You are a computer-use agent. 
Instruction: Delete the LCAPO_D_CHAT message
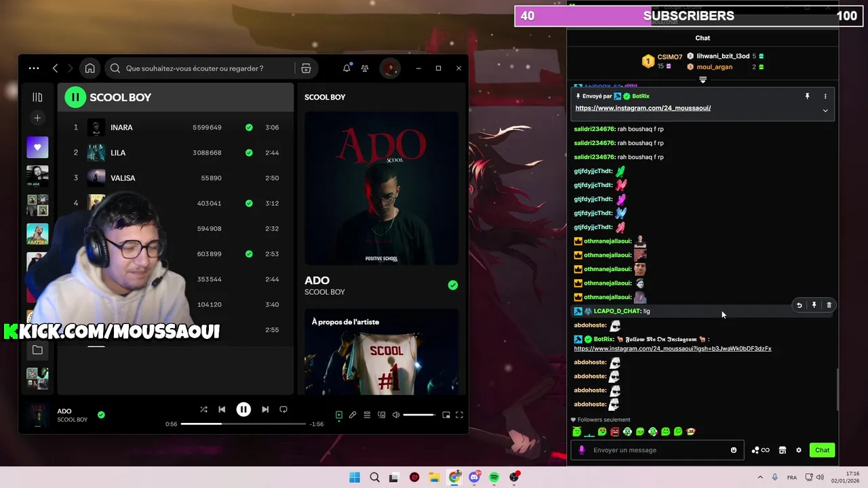point(829,306)
